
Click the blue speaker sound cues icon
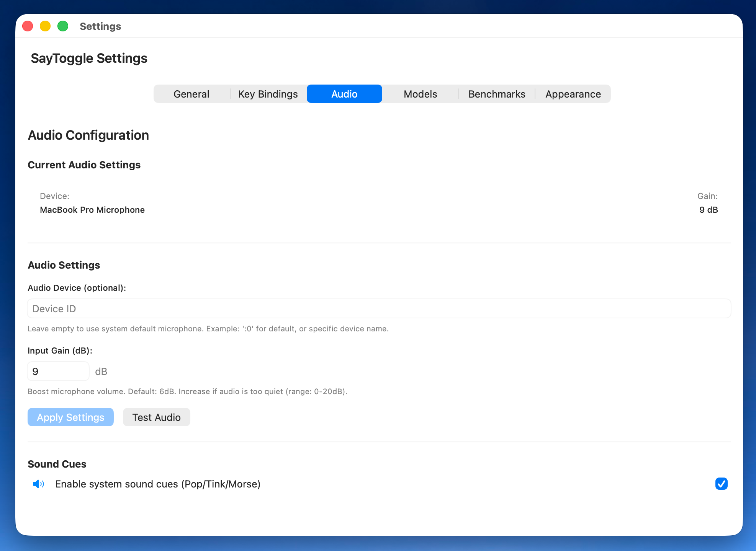pyautogui.click(x=39, y=484)
